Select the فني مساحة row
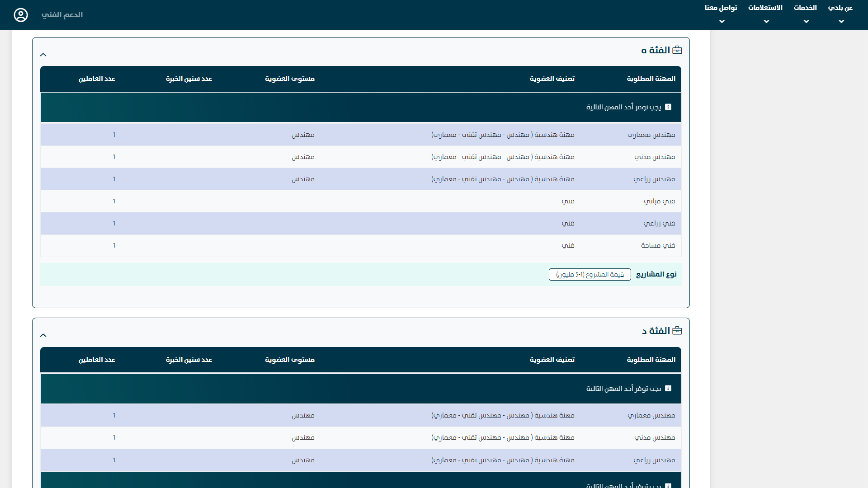868x488 pixels. pos(658,245)
